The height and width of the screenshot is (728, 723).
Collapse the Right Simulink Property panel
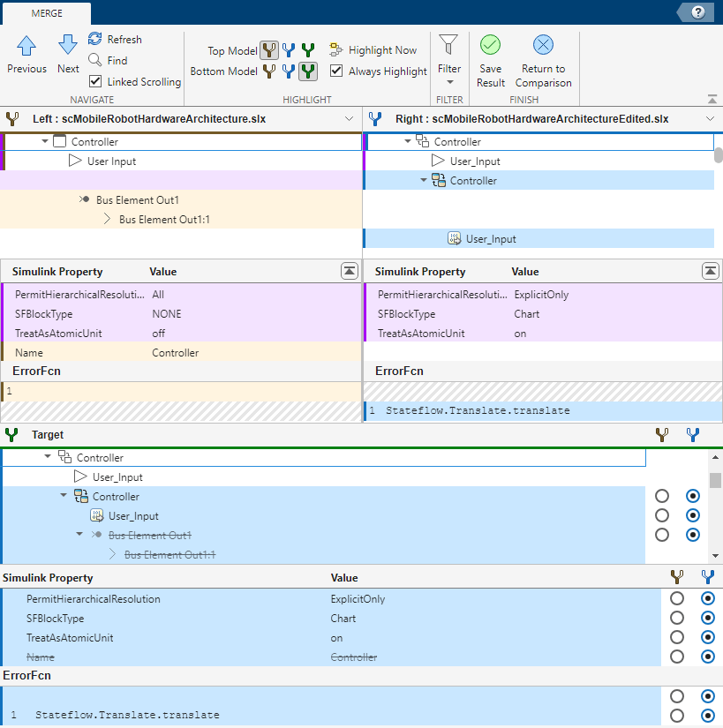(711, 271)
